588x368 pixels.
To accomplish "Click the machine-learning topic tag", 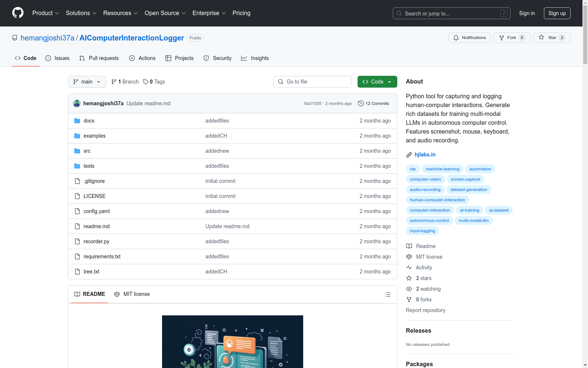I will pyautogui.click(x=442, y=169).
